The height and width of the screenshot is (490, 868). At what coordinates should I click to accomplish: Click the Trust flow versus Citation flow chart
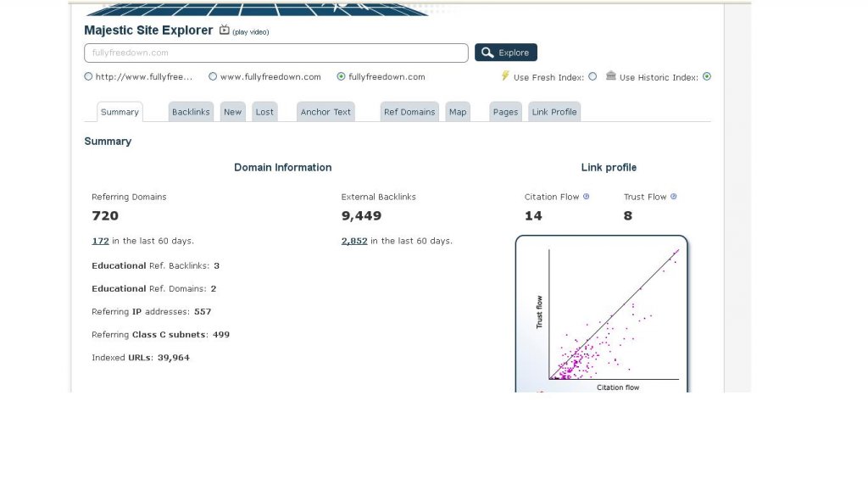pyautogui.click(x=601, y=314)
